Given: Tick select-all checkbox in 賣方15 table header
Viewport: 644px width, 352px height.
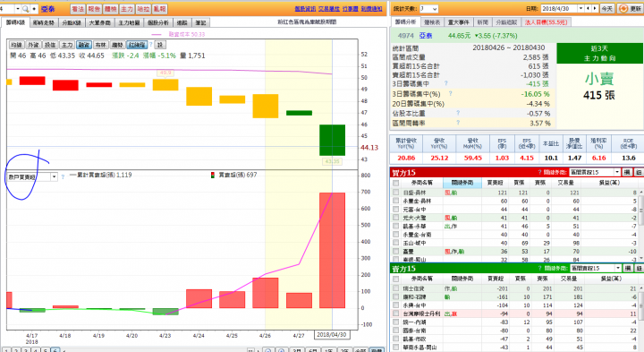Looking at the screenshot, I should point(395,279).
